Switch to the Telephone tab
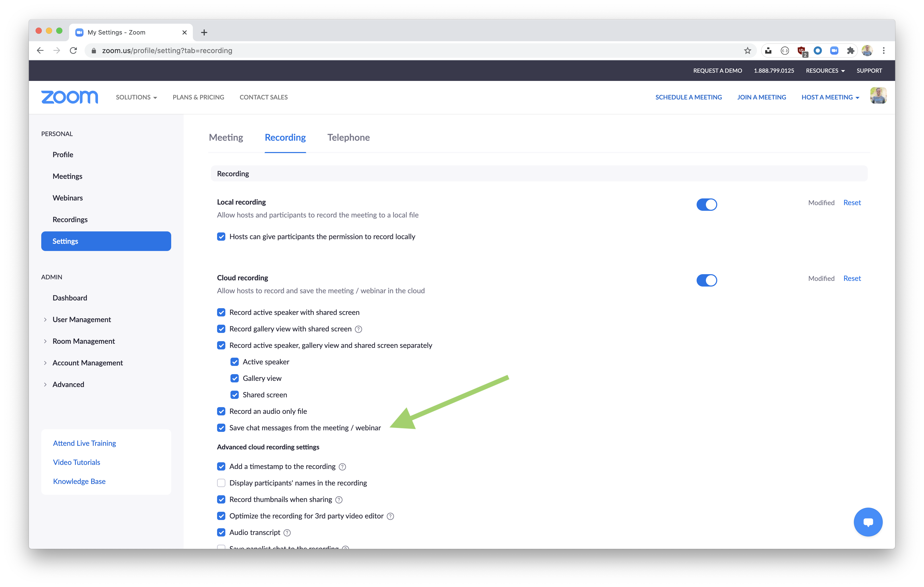This screenshot has height=587, width=924. 348,137
